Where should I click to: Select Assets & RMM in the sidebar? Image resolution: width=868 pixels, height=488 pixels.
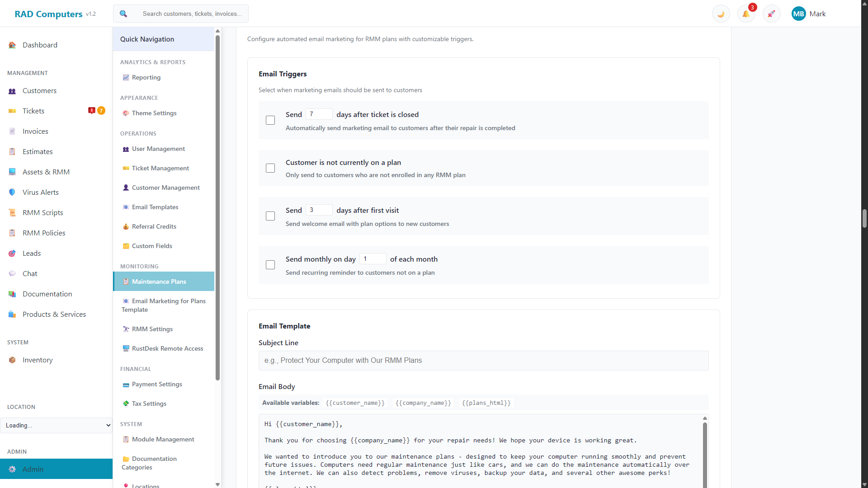[x=46, y=172]
